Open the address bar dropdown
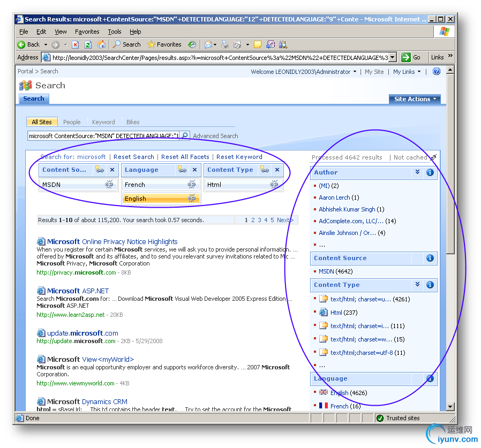This screenshot has width=481, height=448. pos(393,57)
